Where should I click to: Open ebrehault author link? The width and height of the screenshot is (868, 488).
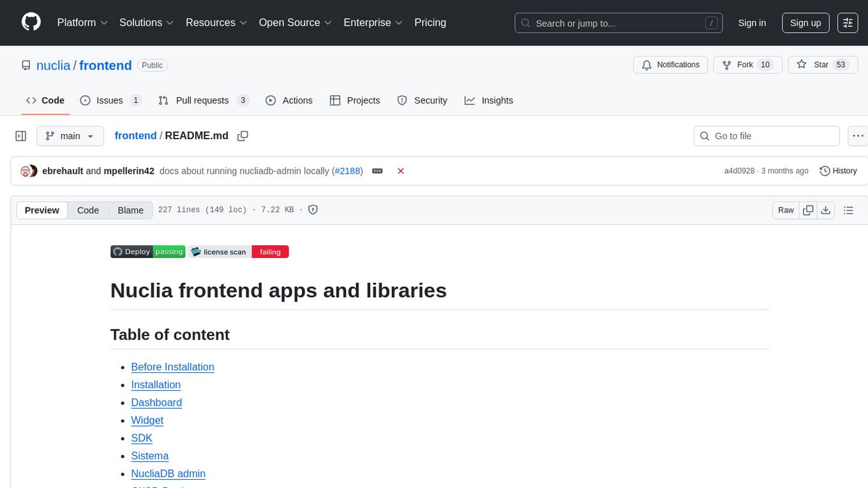pyautogui.click(x=63, y=171)
